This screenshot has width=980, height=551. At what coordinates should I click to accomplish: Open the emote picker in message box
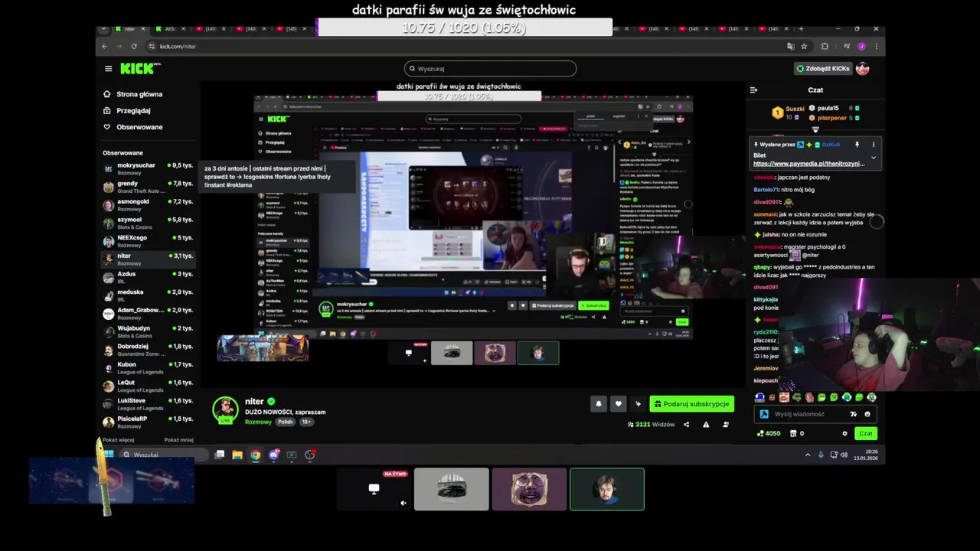[x=867, y=414]
